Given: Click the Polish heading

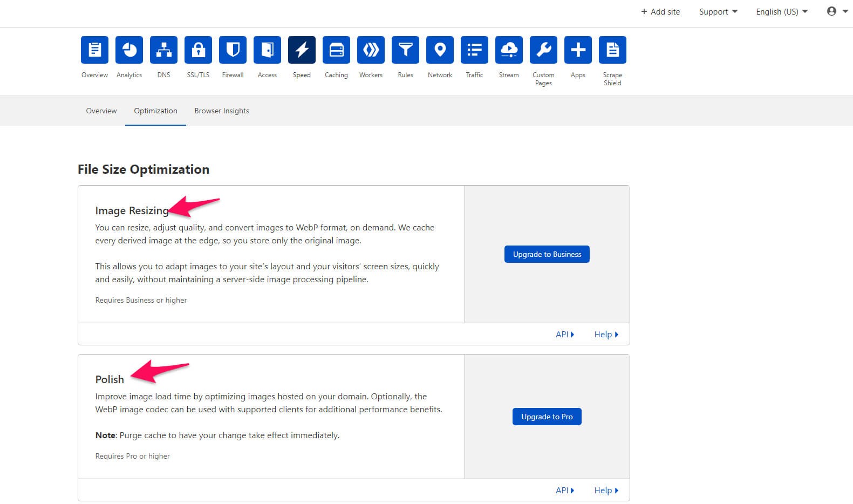Looking at the screenshot, I should click(110, 379).
